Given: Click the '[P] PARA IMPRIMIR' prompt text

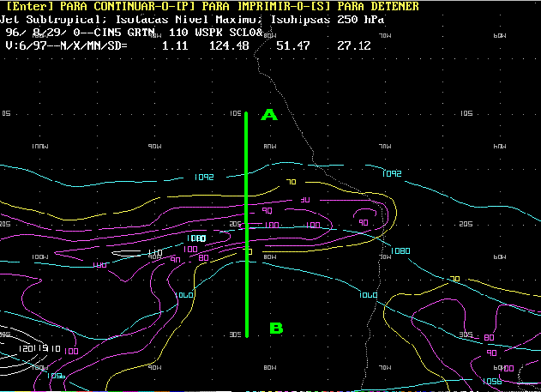Looking at the screenshot, I should [x=255, y=6].
